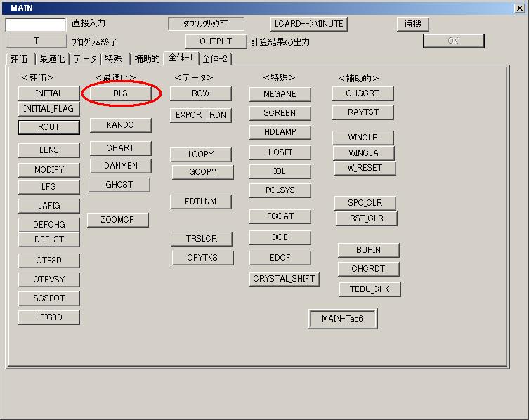Click the BUHIN button
Screen dimensions: 529x420
(x=368, y=250)
